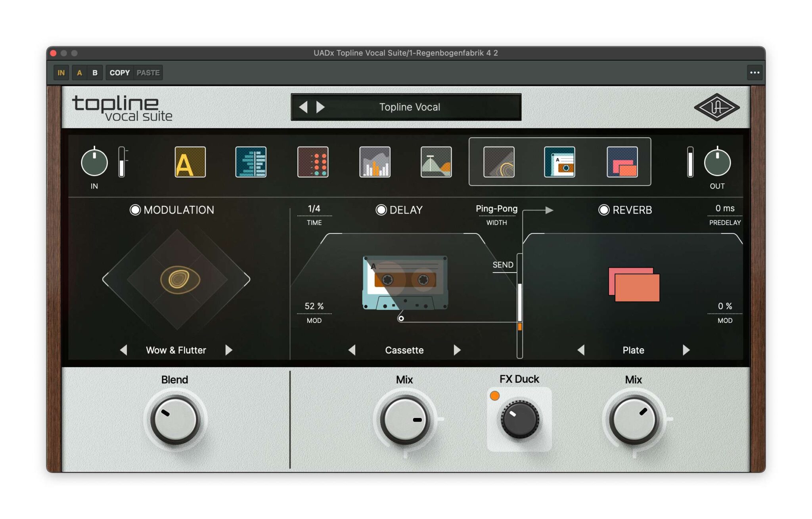
Task: Step to the next effect after Wow & Flutter
Action: pos(229,350)
